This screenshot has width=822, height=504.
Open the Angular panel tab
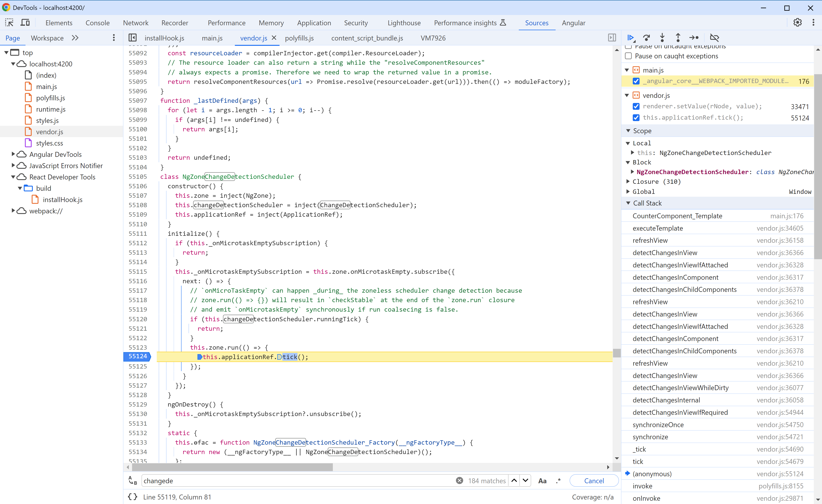click(x=574, y=23)
